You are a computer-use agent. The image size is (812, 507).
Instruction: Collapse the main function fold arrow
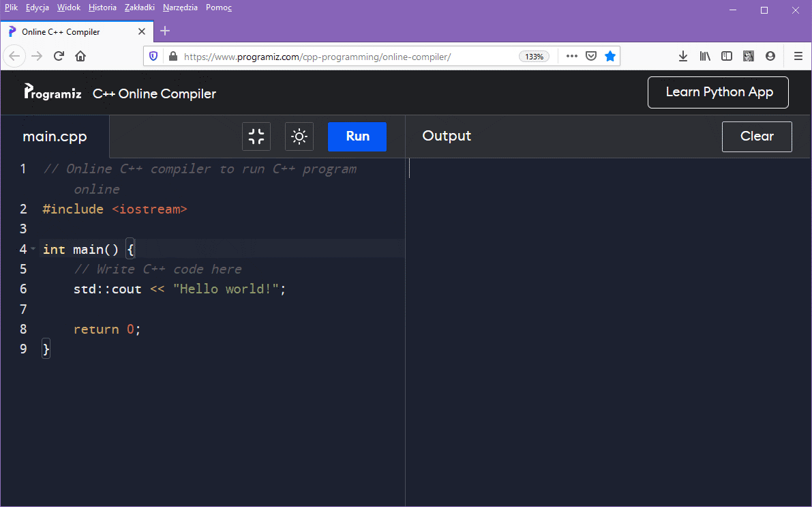(33, 248)
